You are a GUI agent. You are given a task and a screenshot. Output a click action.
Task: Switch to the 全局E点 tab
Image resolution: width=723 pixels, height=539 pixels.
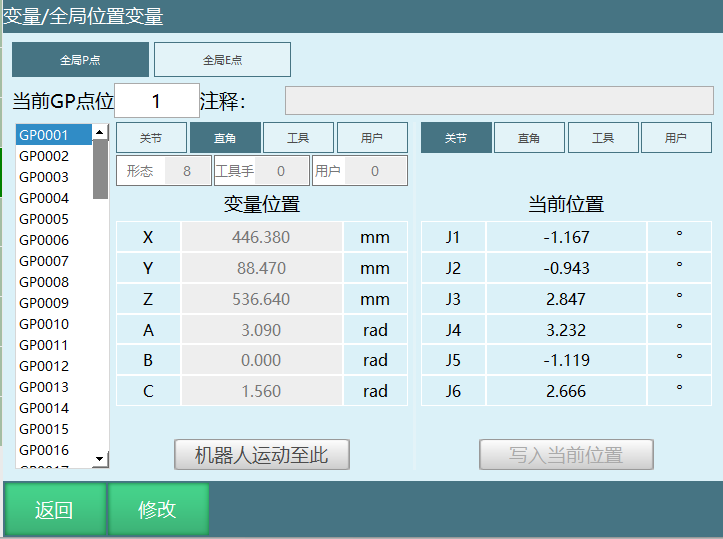(222, 60)
